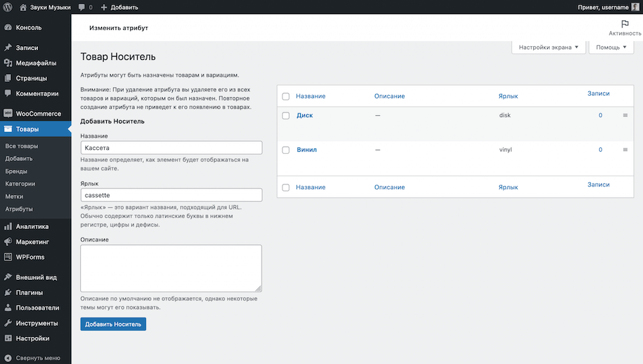
Task: Open the Метки submenu item
Action: (x=14, y=197)
